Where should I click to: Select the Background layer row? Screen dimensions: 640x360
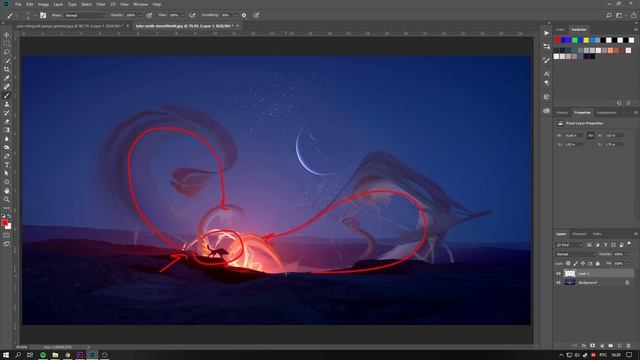tap(595, 282)
